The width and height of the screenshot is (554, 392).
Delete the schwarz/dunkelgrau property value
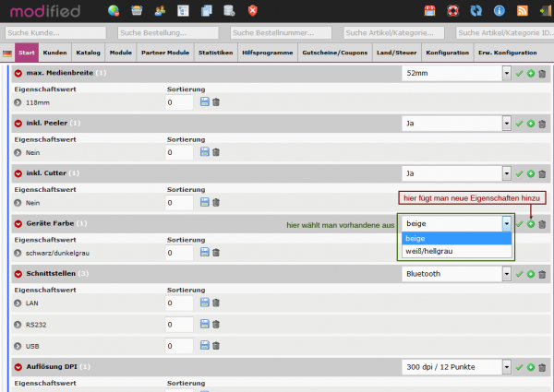(217, 252)
